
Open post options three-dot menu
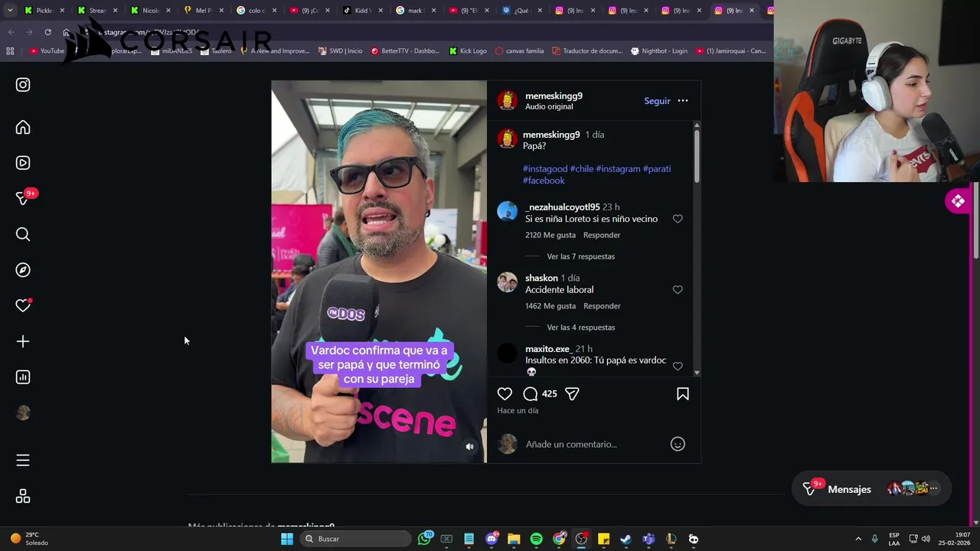683,101
